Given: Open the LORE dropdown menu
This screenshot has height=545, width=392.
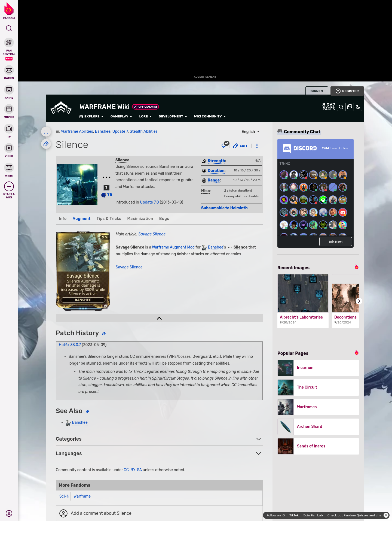Looking at the screenshot, I should click(145, 116).
